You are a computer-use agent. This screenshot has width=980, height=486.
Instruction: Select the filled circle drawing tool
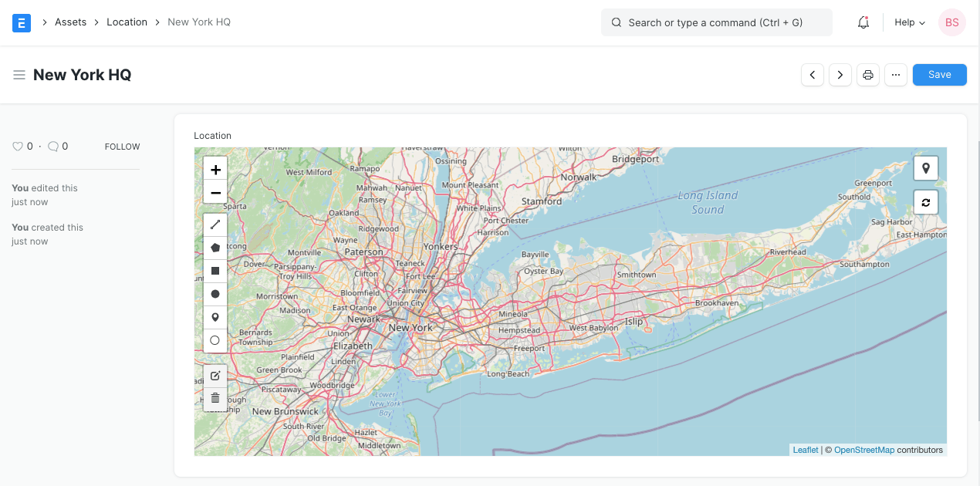215,294
